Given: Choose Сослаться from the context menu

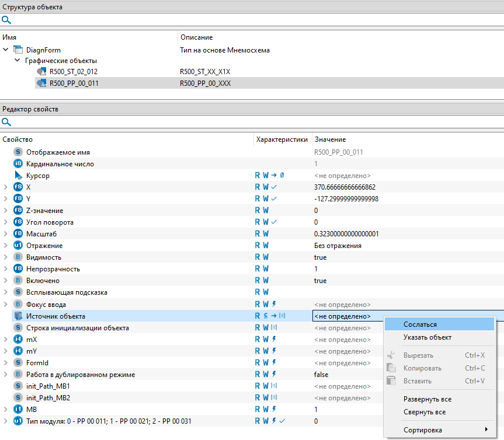Looking at the screenshot, I should [420, 324].
